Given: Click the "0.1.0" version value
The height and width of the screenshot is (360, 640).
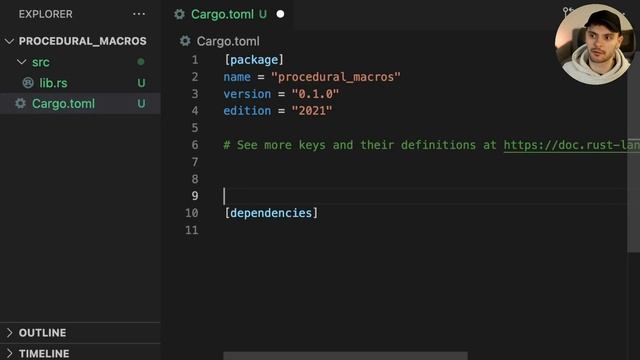Looking at the screenshot, I should coord(315,94).
